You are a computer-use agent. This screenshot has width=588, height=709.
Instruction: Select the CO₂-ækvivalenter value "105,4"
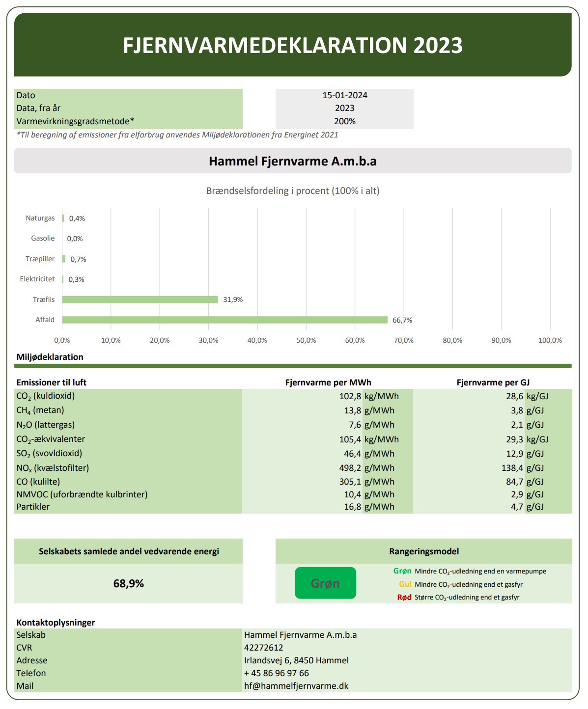click(x=350, y=439)
